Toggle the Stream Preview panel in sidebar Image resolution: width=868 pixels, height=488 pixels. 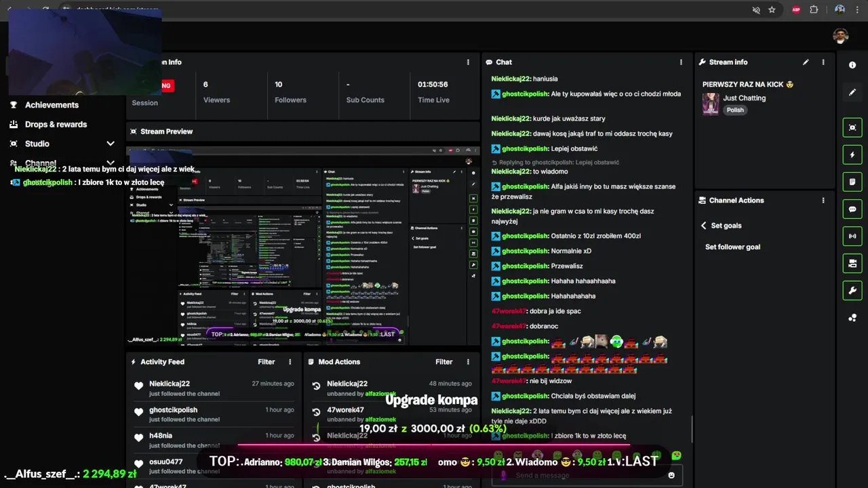(852, 127)
